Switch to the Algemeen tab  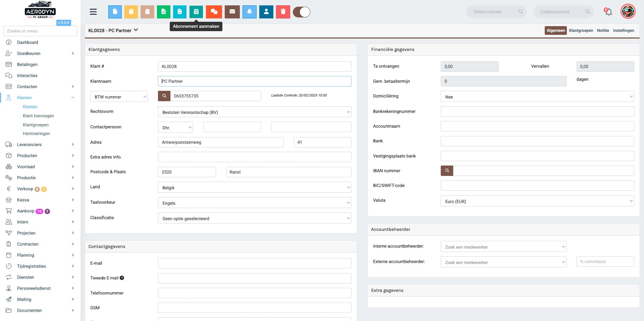point(555,30)
